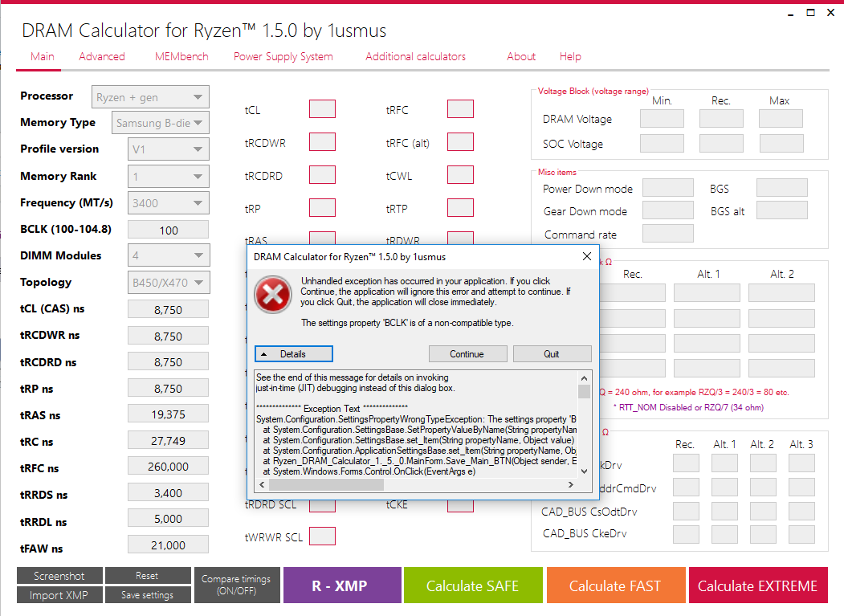The width and height of the screenshot is (844, 616).
Task: Click the red error icon in dialog
Action: (273, 295)
